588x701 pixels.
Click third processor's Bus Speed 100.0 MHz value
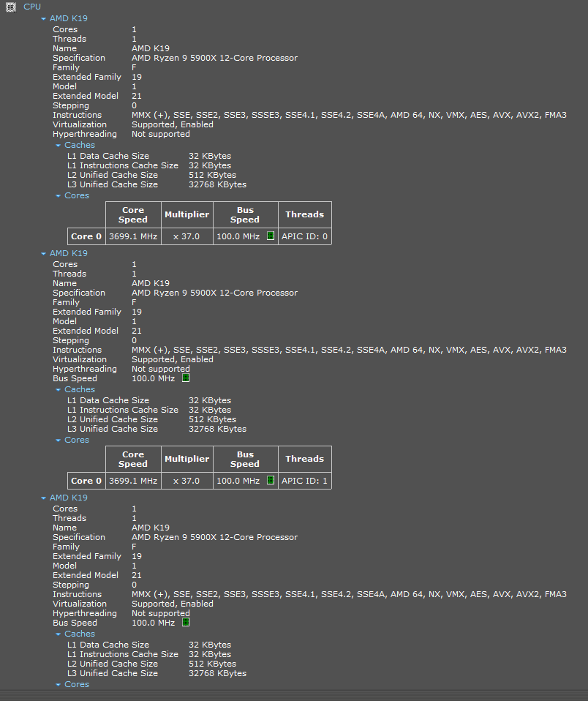click(154, 623)
